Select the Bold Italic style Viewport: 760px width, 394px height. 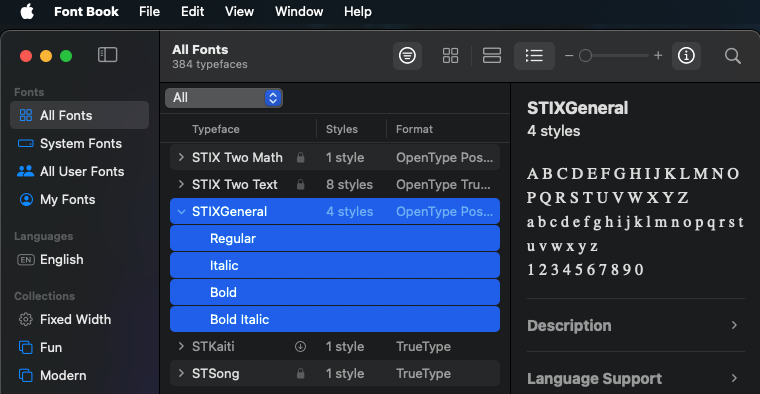coord(335,319)
